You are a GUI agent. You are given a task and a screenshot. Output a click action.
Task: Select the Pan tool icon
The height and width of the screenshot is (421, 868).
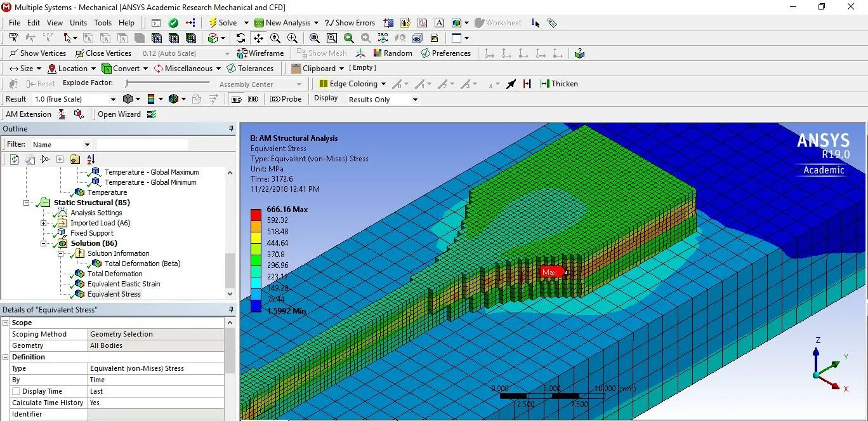point(258,38)
